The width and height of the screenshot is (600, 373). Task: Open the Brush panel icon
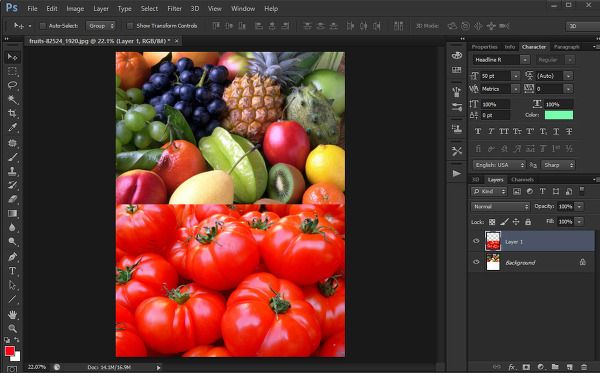(x=457, y=92)
